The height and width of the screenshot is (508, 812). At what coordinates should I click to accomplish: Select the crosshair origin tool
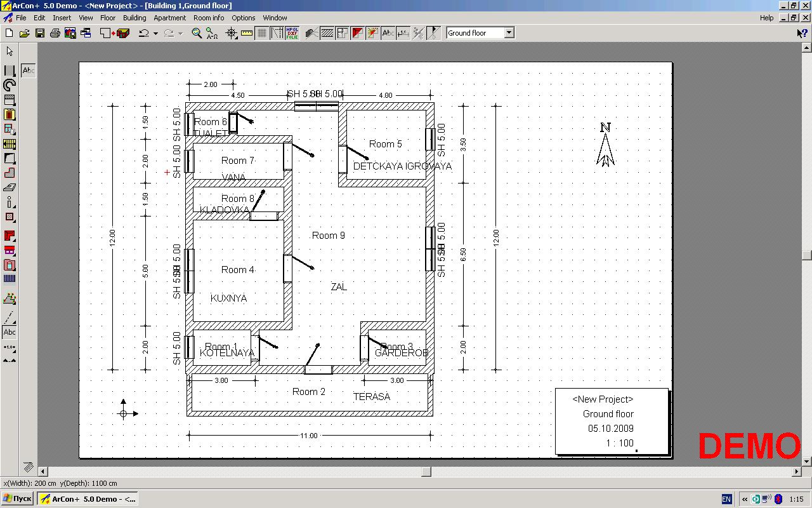(232, 32)
